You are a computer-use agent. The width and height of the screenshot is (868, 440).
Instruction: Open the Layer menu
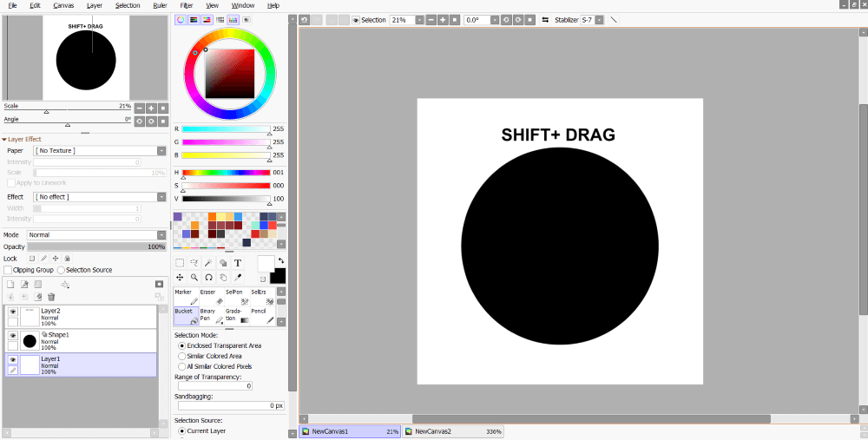pyautogui.click(x=95, y=5)
